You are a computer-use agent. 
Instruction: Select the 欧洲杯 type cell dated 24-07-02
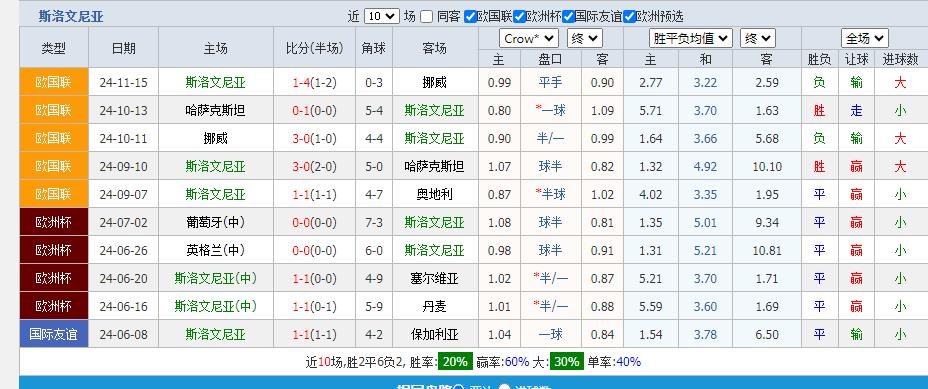pos(54,222)
